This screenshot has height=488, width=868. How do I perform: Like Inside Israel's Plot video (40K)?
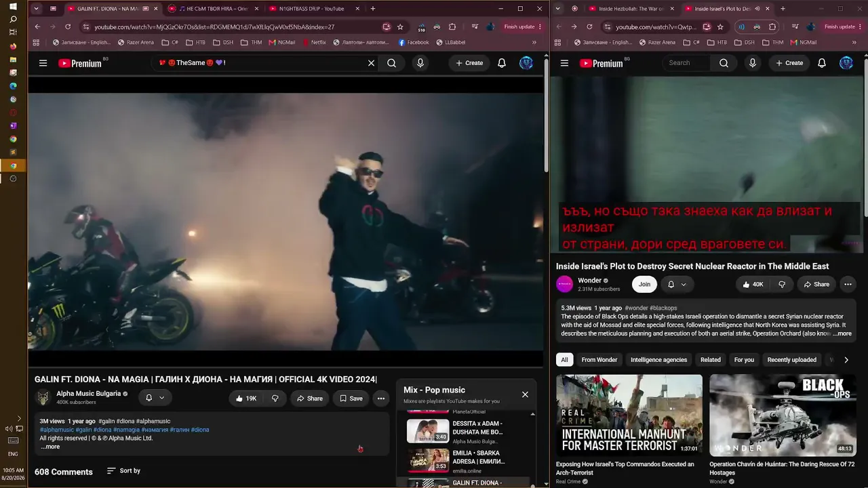(753, 285)
